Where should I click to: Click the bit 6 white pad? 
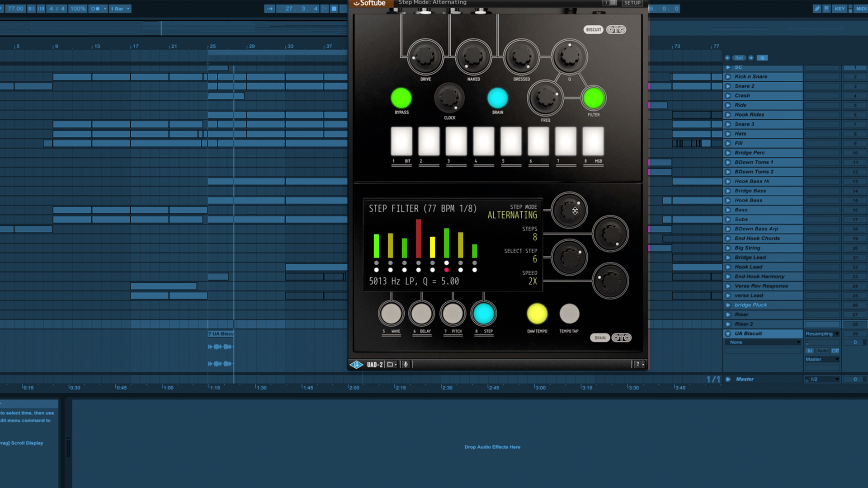[538, 141]
